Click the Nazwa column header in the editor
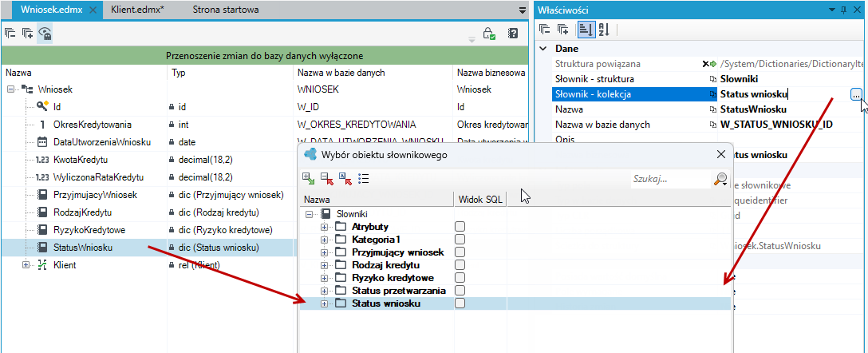The width and height of the screenshot is (868, 353). tap(84, 73)
